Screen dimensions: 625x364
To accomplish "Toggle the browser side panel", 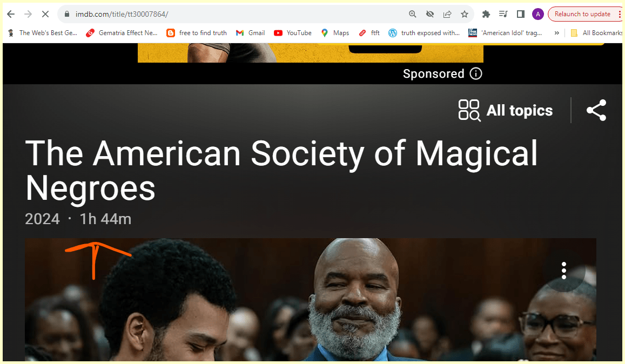I will 521,15.
